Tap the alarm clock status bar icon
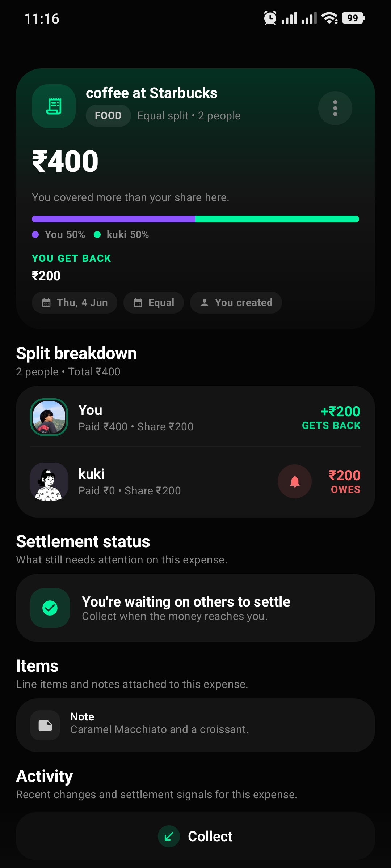 click(270, 18)
